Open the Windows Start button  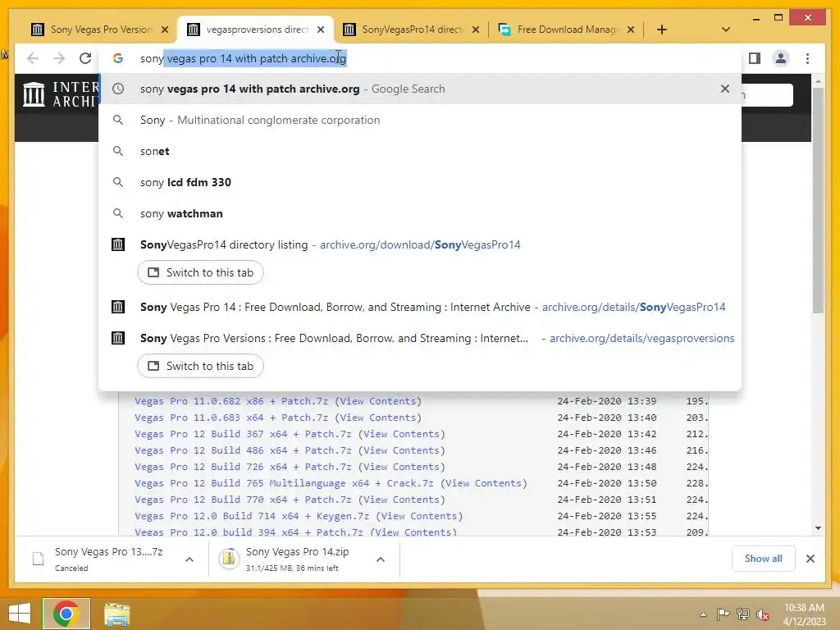pos(20,614)
